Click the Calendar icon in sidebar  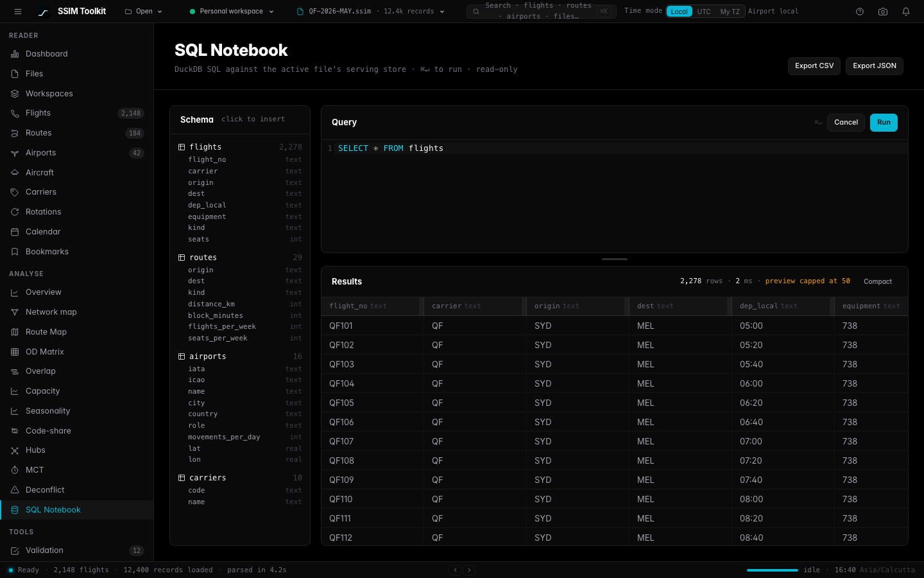(15, 232)
